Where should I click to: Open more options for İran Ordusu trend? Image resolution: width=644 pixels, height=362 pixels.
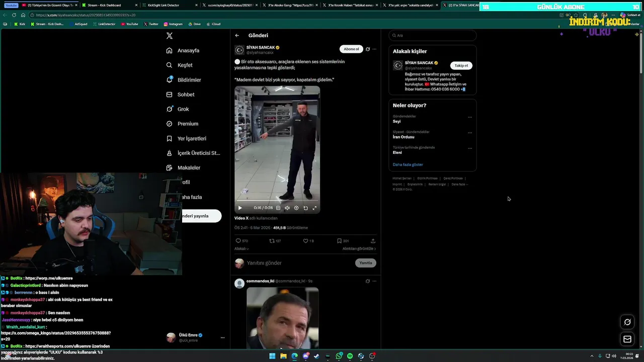coord(470,133)
